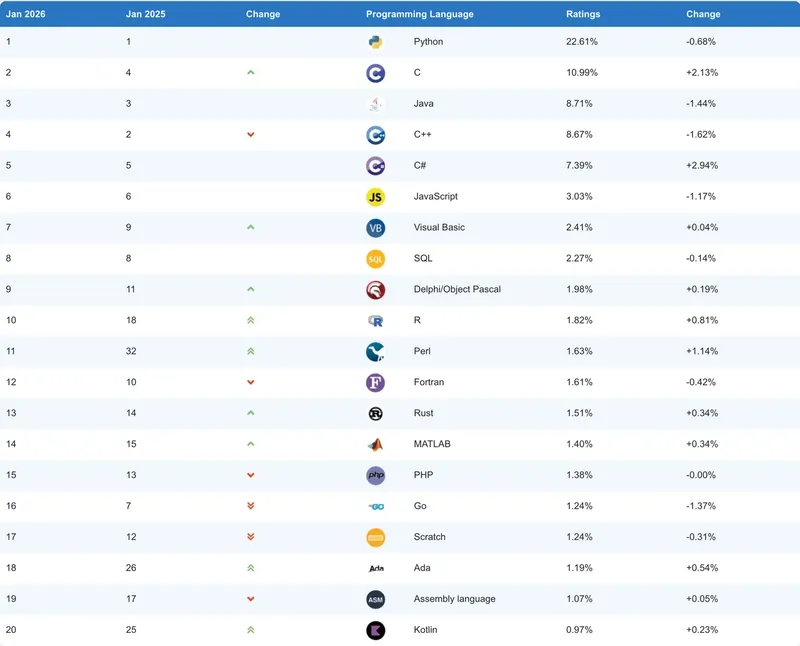Image resolution: width=800 pixels, height=646 pixels.
Task: Click the Visual Basic VB icon
Action: coord(375,228)
